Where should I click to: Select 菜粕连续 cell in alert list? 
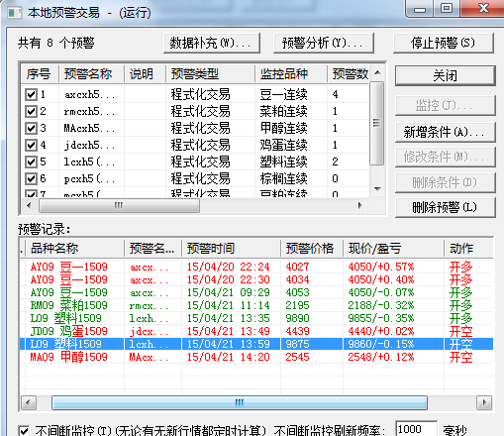click(x=284, y=112)
